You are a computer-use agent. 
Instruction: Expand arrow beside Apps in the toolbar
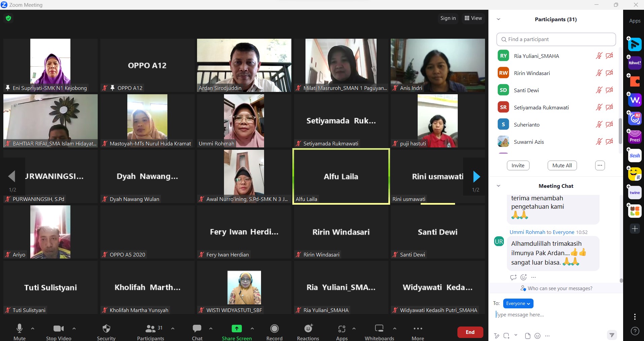coord(354,328)
